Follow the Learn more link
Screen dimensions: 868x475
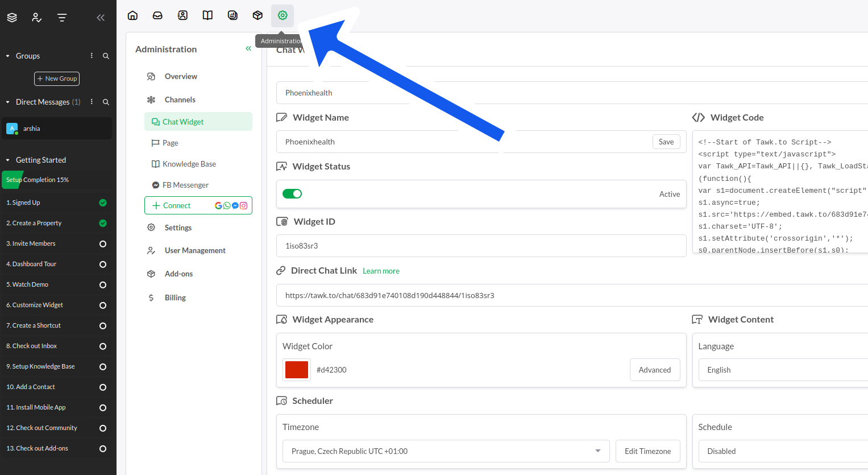(381, 271)
